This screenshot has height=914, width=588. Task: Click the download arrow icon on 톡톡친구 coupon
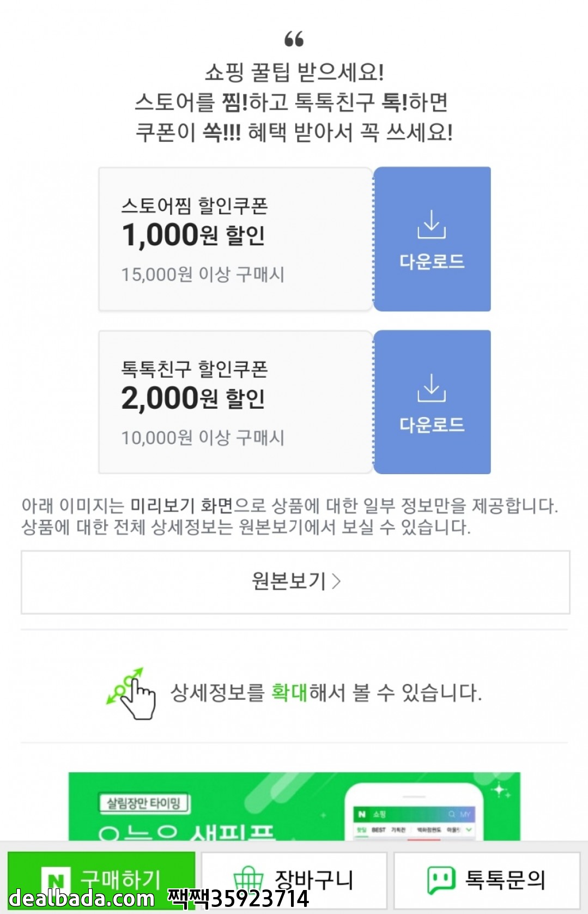tap(432, 388)
